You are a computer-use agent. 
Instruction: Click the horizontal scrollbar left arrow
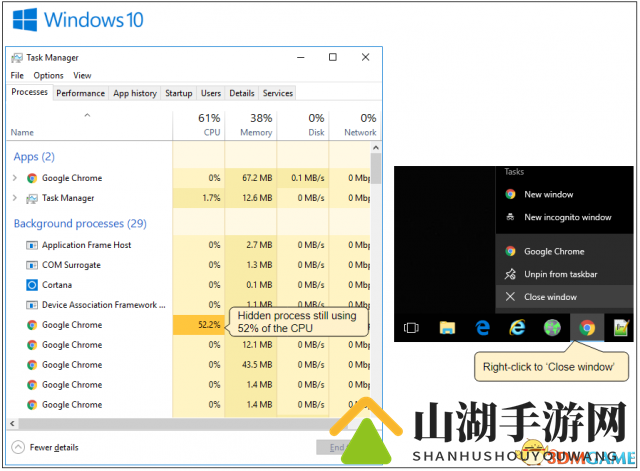point(12,424)
